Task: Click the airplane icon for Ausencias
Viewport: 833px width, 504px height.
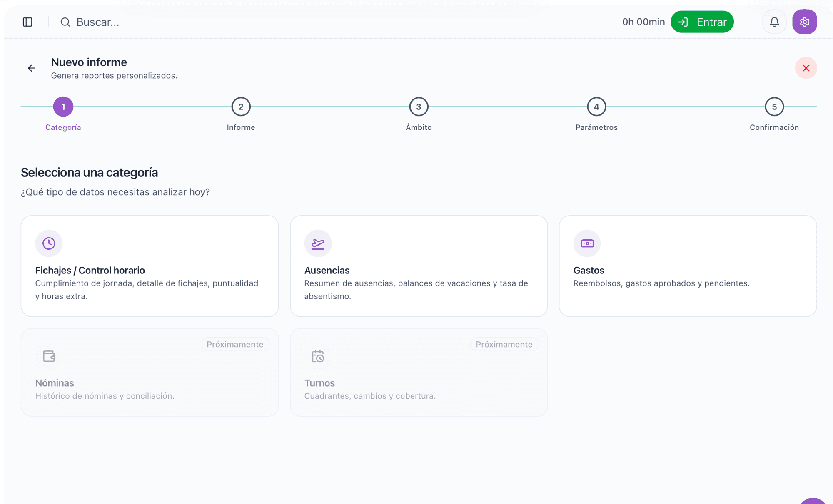Action: (x=318, y=243)
